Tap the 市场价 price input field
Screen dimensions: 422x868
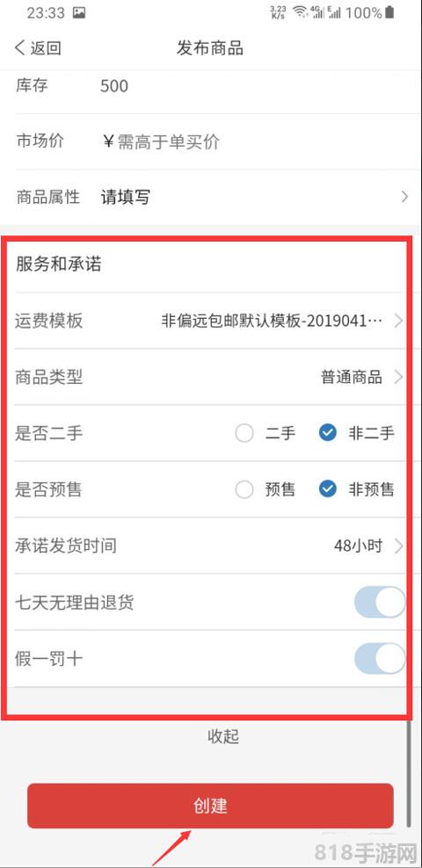click(255, 141)
